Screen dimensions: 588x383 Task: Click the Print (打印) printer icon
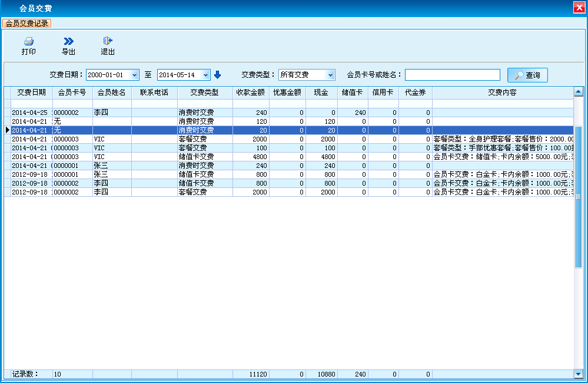[x=28, y=41]
